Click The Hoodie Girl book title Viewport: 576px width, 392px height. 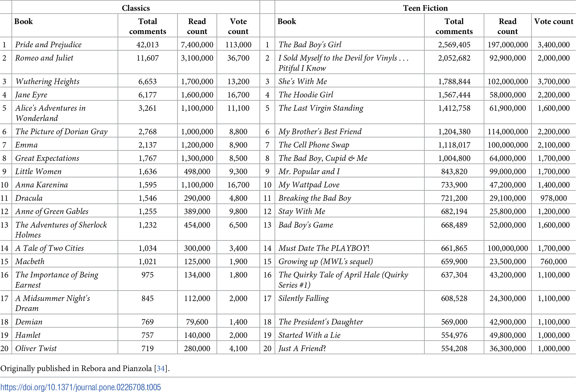click(306, 95)
